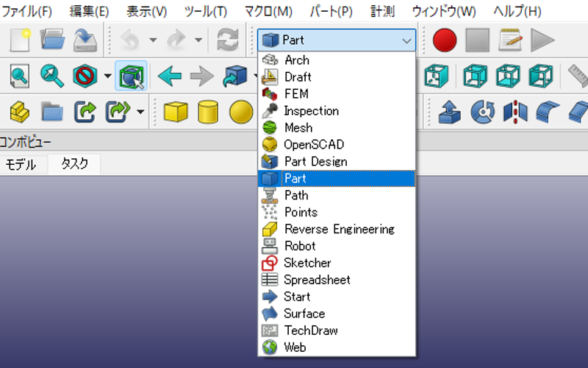Refresh the document with recompute icon

point(228,40)
